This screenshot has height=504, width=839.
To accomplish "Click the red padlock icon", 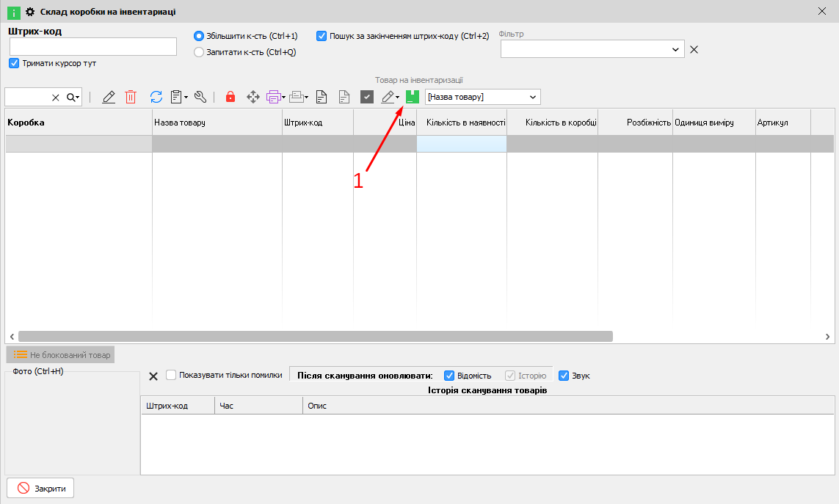I will (x=230, y=97).
